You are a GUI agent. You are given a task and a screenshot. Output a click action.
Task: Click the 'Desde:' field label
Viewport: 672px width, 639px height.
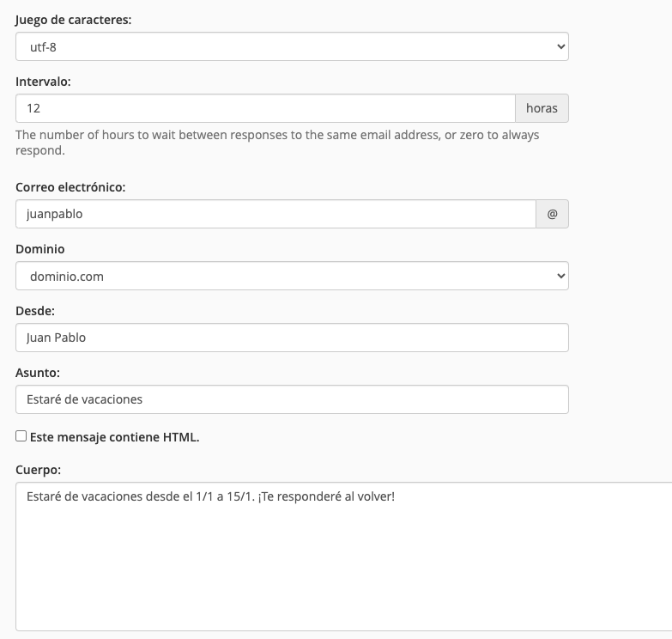[35, 311]
